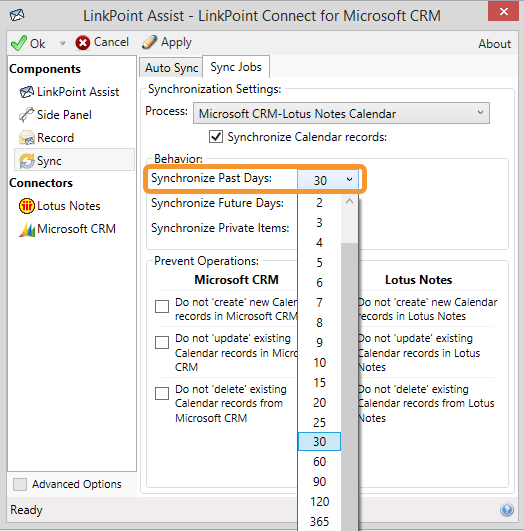The height and width of the screenshot is (531, 524).
Task: Click the Cancel button label
Action: pyautogui.click(x=111, y=42)
